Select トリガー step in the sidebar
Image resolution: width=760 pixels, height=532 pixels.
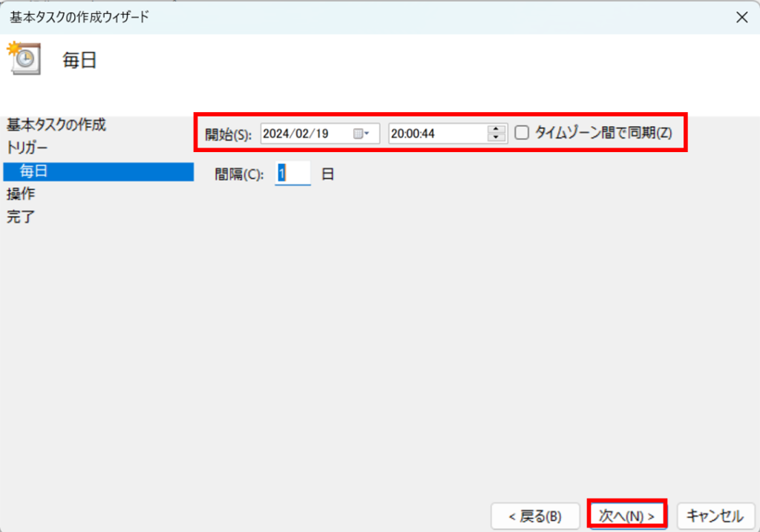coord(29,148)
